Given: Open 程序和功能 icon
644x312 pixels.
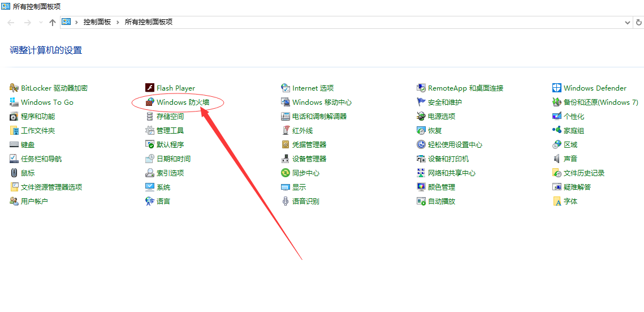Looking at the screenshot, I should 14,116.
